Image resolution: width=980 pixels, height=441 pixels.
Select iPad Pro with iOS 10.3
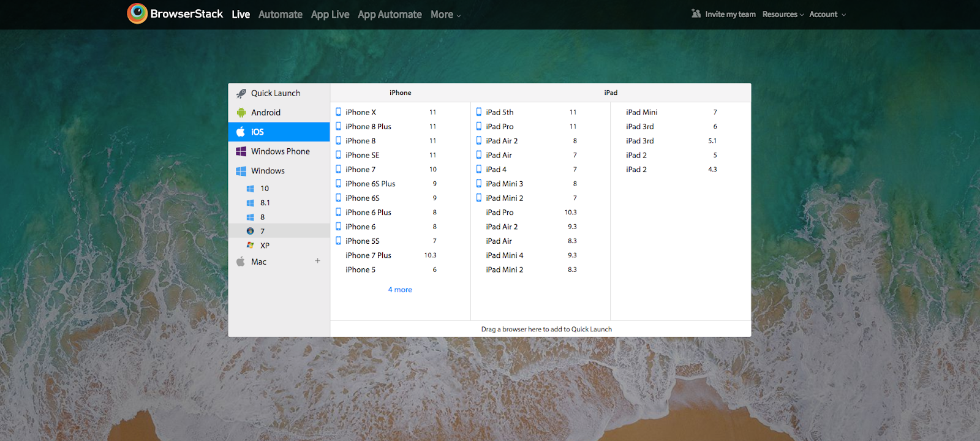click(x=500, y=213)
